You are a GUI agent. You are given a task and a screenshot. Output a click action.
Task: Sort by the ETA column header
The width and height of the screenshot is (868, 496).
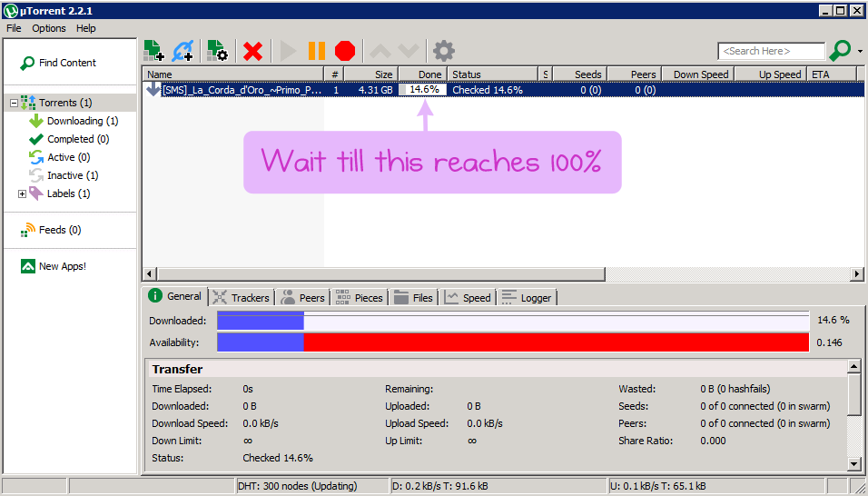[x=832, y=74]
